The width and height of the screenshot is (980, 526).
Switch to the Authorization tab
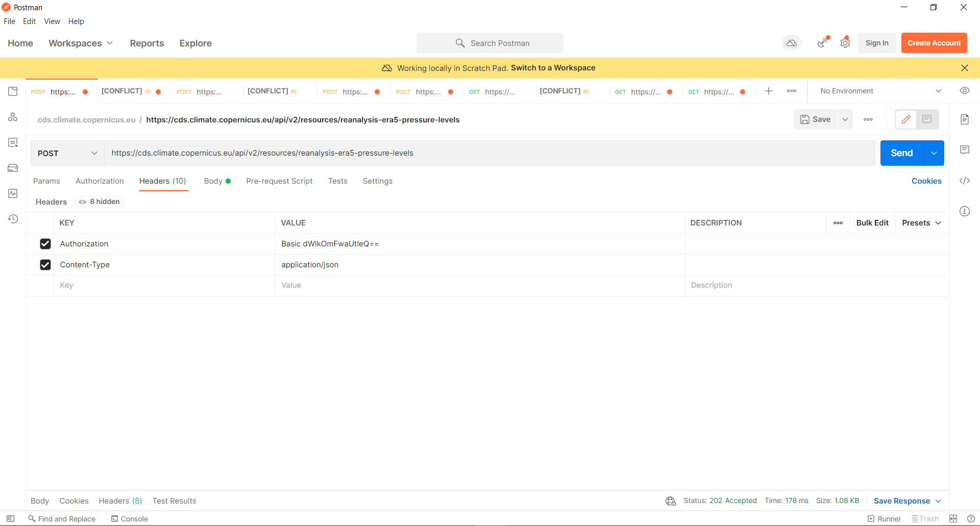[x=100, y=181]
